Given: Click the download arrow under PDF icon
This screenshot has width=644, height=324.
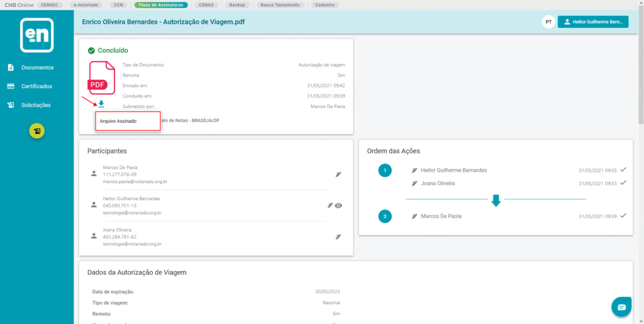Looking at the screenshot, I should tap(101, 104).
